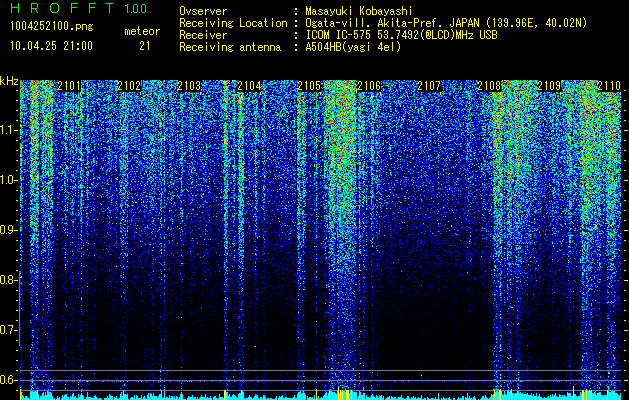
Task: Click the 1.1 frequency axis label
Action: [8, 130]
